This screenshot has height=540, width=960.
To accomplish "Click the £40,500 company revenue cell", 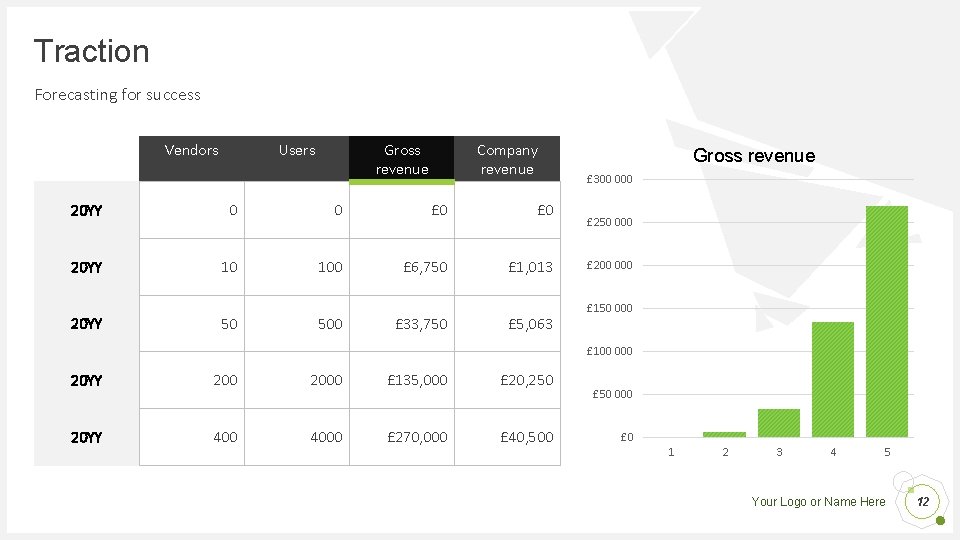I will (x=526, y=437).
